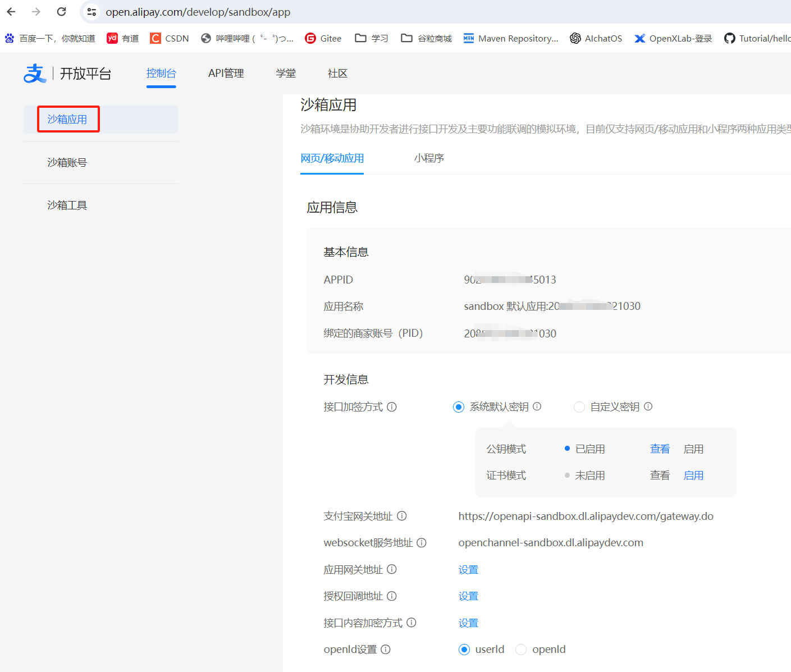The width and height of the screenshot is (791, 672).
Task: Click 启用 for 证书模式
Action: 693,476
